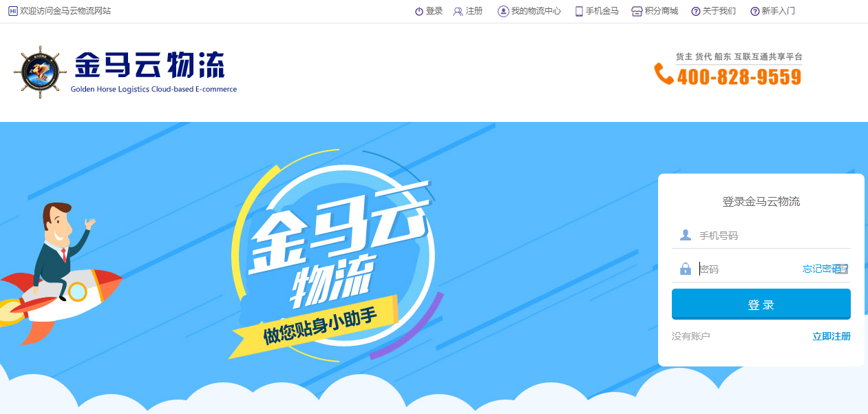The width and height of the screenshot is (868, 414).
Task: Click the ship-wheel logo emblem
Action: point(41,72)
